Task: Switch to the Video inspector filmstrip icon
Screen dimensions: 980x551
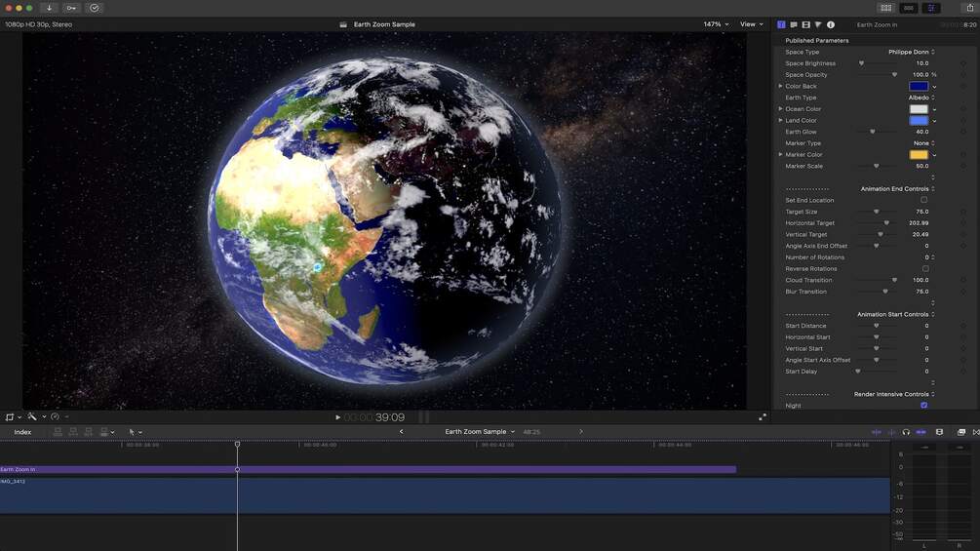Action: [805, 24]
